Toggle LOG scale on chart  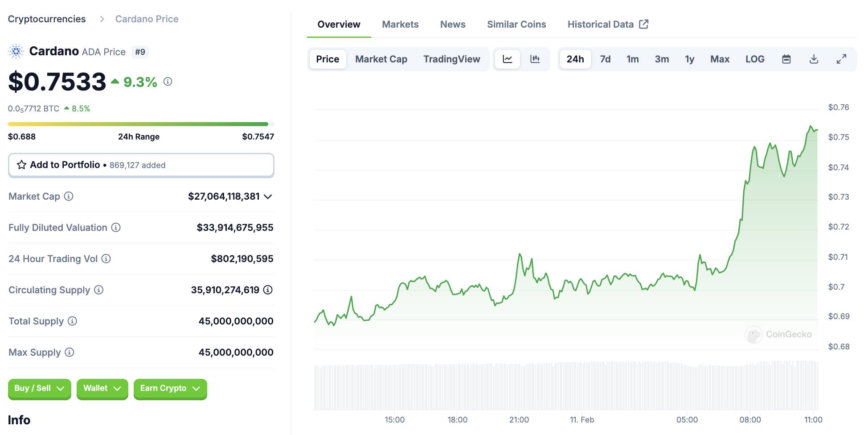click(755, 59)
